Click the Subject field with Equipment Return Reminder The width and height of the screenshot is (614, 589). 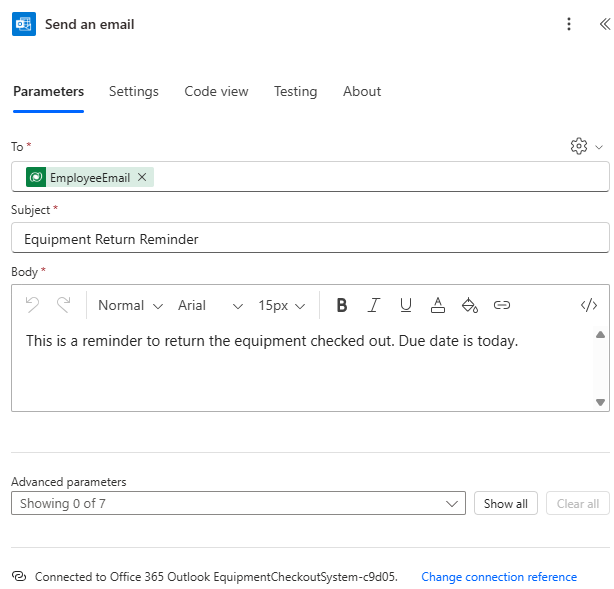coord(310,238)
